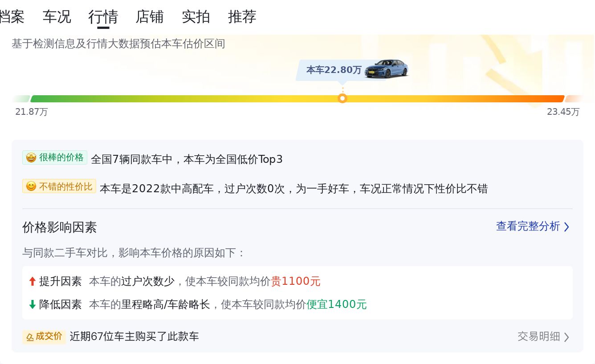
Task: Click the green down arrow for 降低因素
Action: pos(32,304)
